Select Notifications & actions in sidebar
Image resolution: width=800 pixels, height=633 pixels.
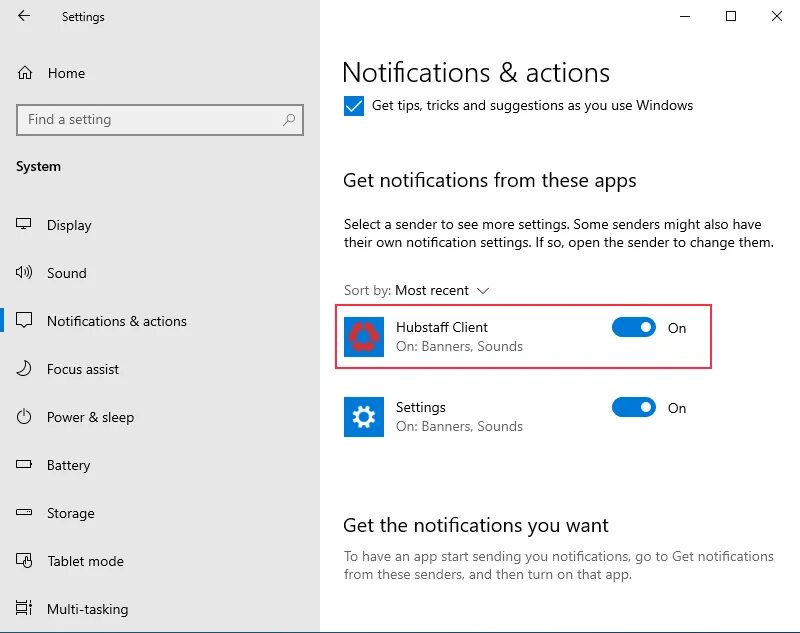pos(160,321)
